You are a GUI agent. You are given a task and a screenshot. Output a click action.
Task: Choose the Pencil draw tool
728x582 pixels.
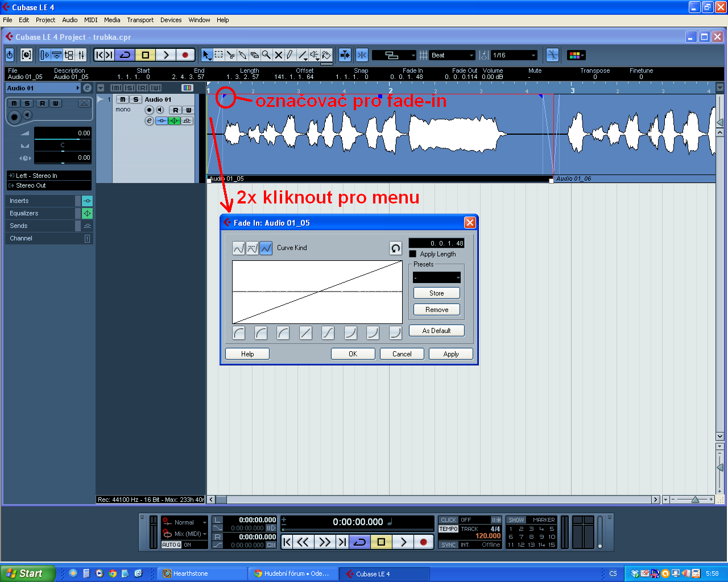click(290, 55)
